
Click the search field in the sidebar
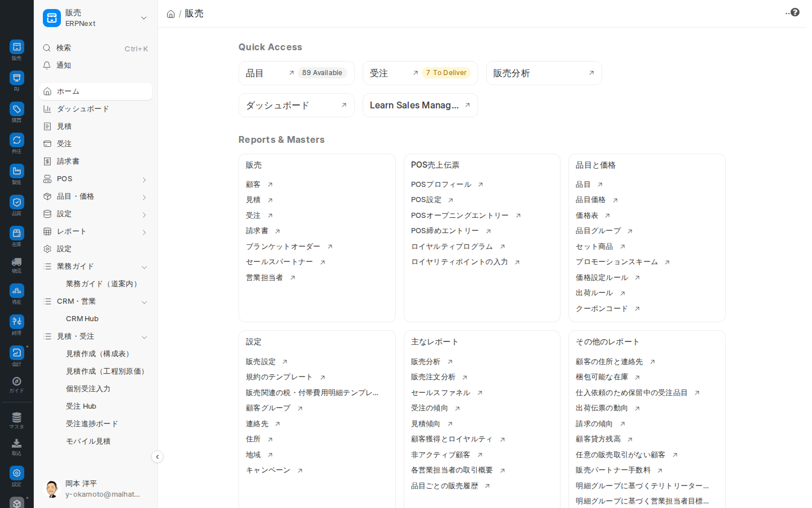click(x=95, y=48)
